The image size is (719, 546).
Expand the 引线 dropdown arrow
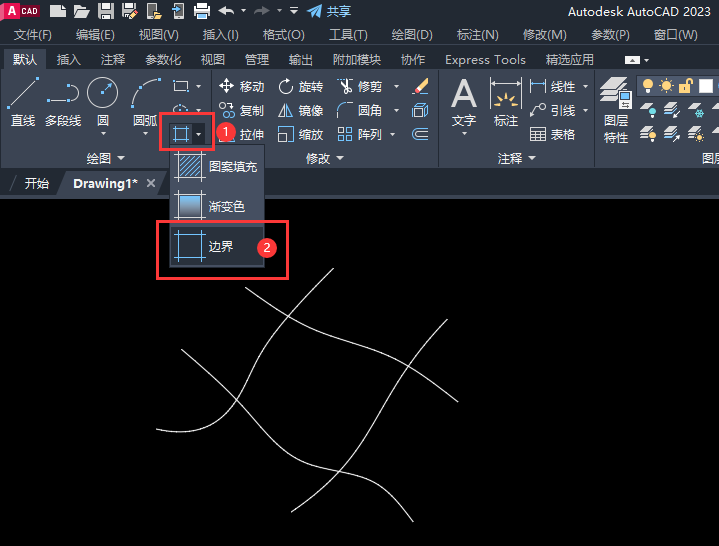click(585, 110)
